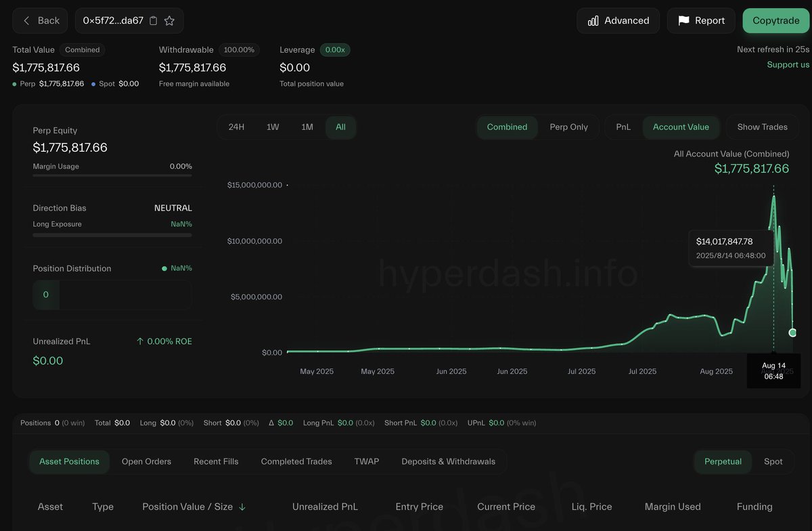Click the Liq. Price column header

(590, 507)
